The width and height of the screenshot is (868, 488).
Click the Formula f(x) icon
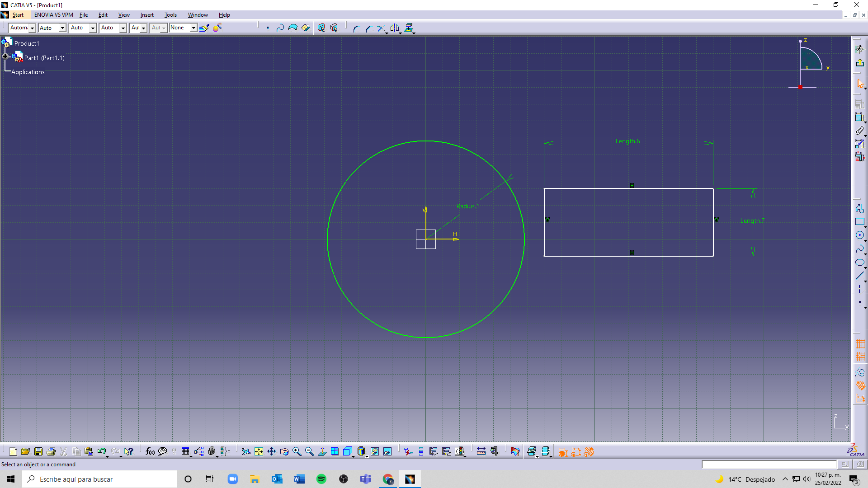[x=150, y=451]
